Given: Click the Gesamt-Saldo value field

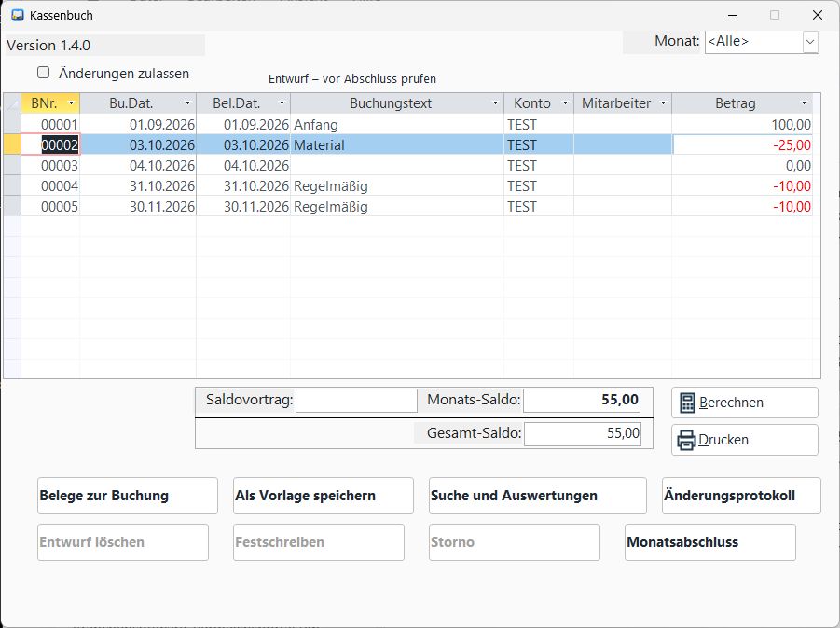Looking at the screenshot, I should [x=583, y=433].
